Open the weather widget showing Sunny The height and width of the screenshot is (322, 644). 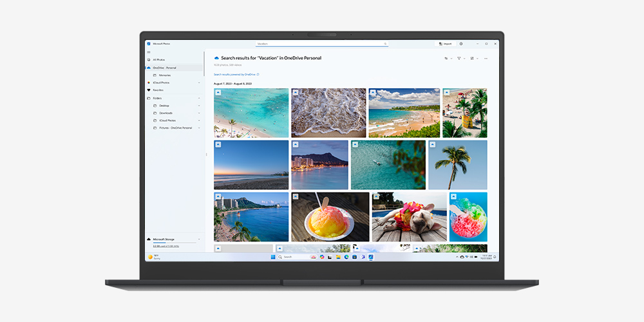(155, 257)
